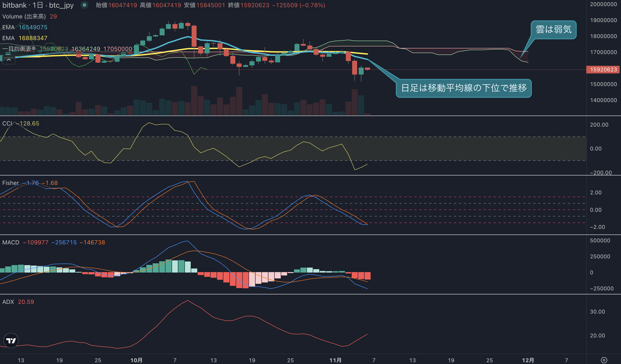This screenshot has height=364, width=621.
Task: Select the '日足は移動平均線の下位で推移' callout
Action: point(464,88)
